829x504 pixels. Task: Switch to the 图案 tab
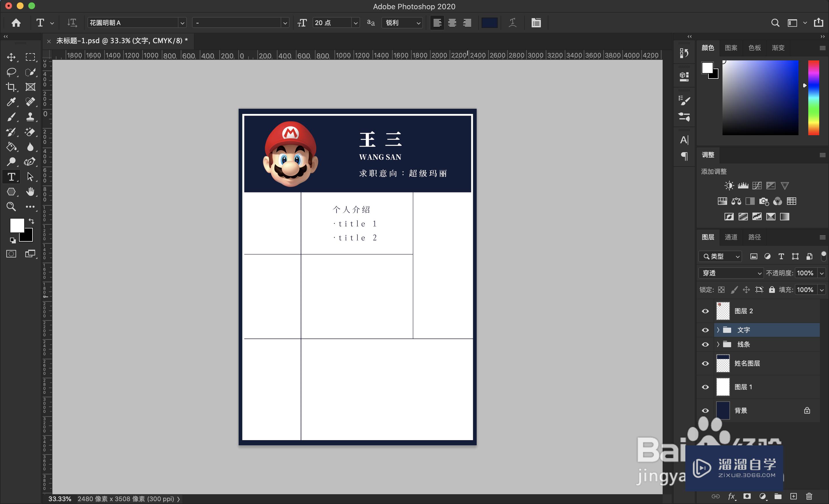(731, 48)
